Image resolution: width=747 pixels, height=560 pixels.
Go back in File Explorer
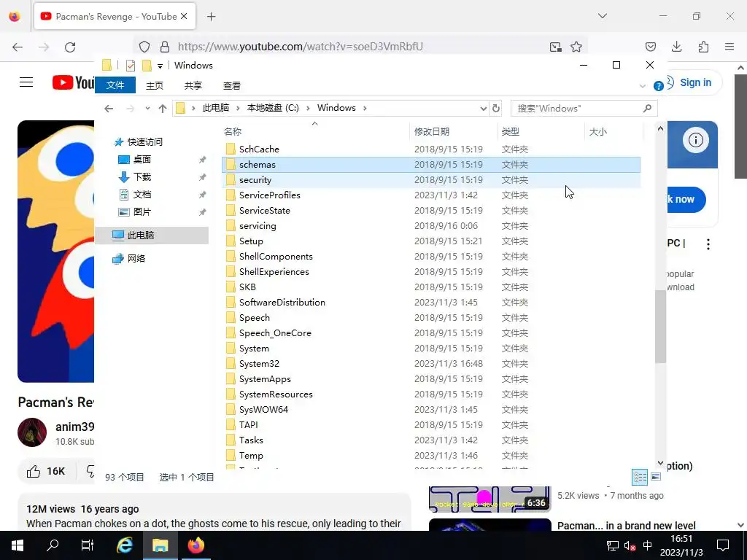click(x=109, y=109)
